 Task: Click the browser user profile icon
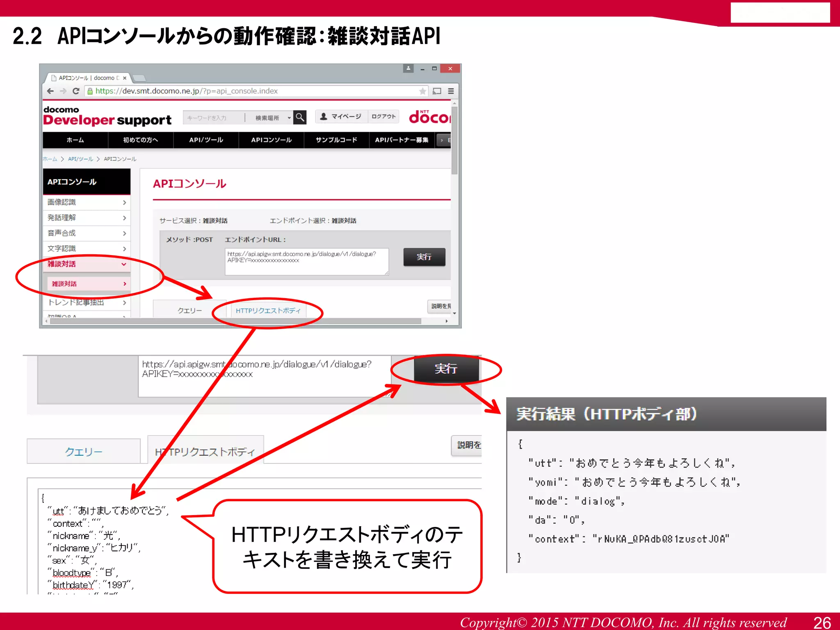pos(408,68)
